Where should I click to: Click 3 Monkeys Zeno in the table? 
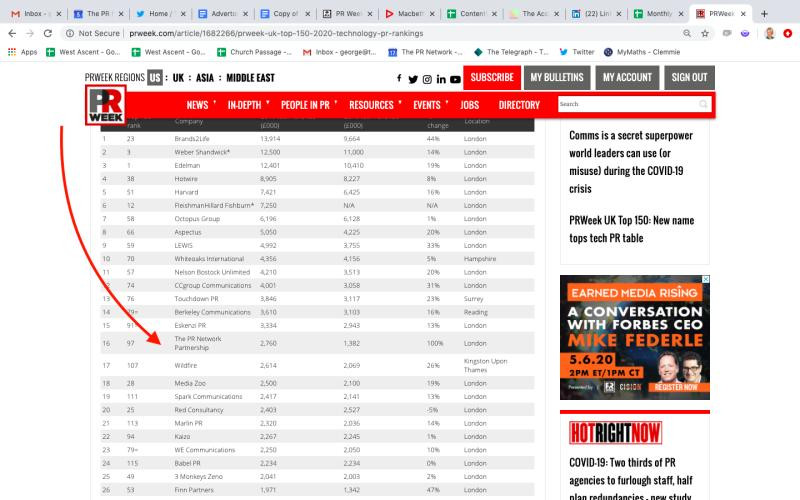[x=198, y=477]
